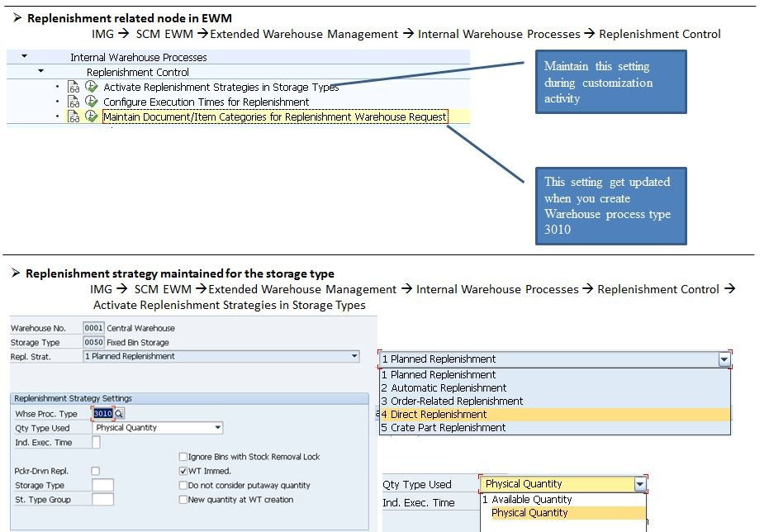Choose Available Quantity in the Qty Type list

526,499
